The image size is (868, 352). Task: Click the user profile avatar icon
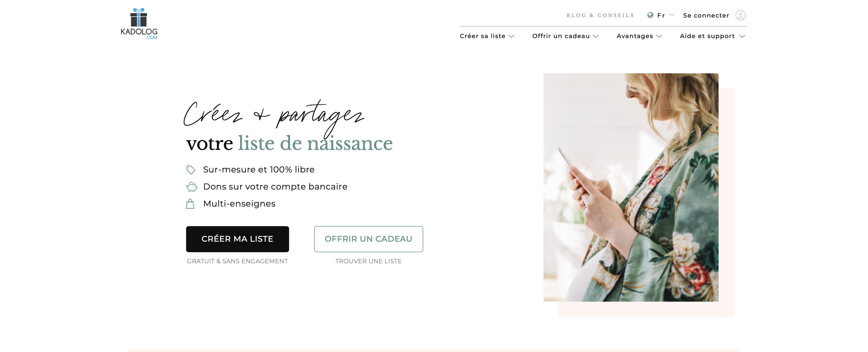coord(740,16)
